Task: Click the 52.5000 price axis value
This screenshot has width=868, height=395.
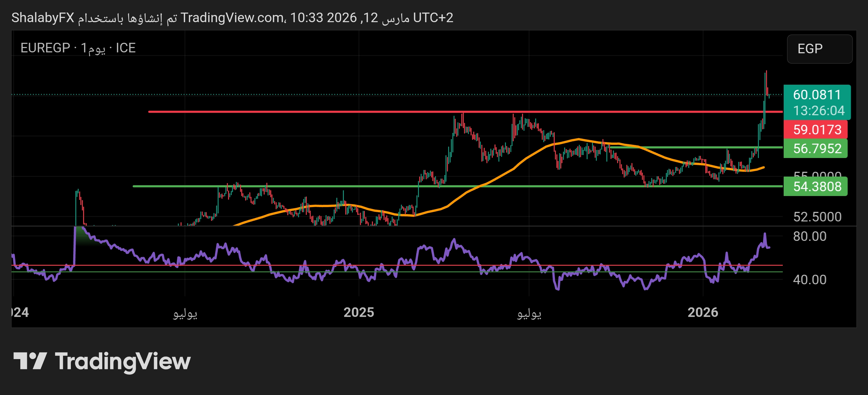Action: (817, 217)
